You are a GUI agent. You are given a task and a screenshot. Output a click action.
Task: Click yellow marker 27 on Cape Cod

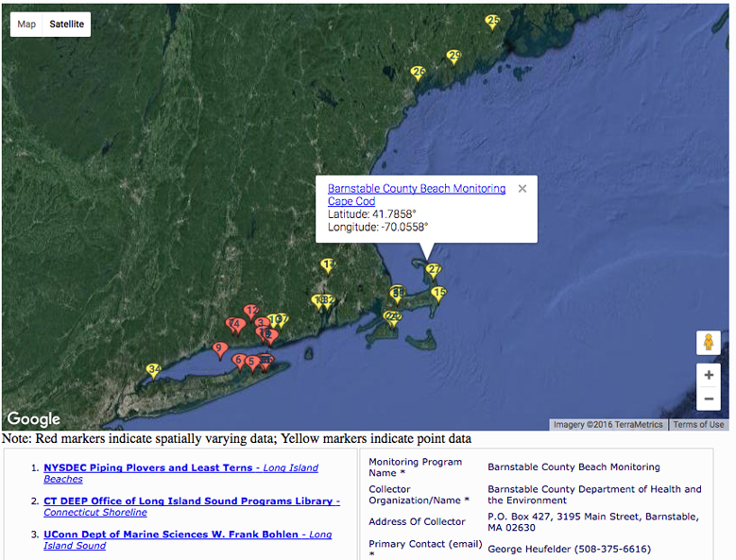434,271
